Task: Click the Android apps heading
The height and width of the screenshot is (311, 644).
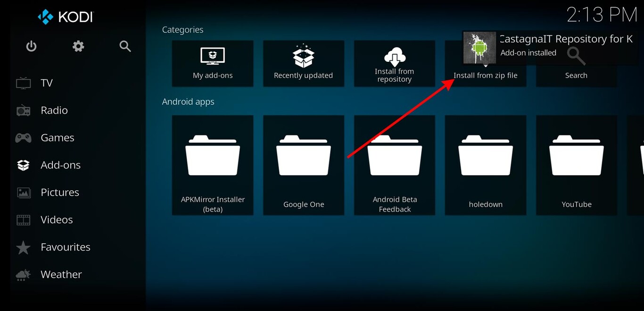Action: [x=188, y=102]
